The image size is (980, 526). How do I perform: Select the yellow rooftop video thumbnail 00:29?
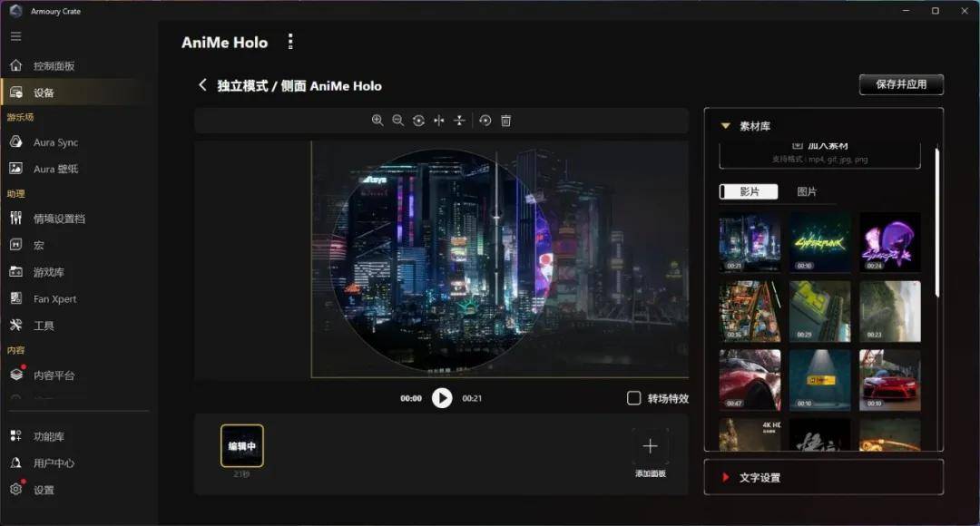click(x=820, y=311)
